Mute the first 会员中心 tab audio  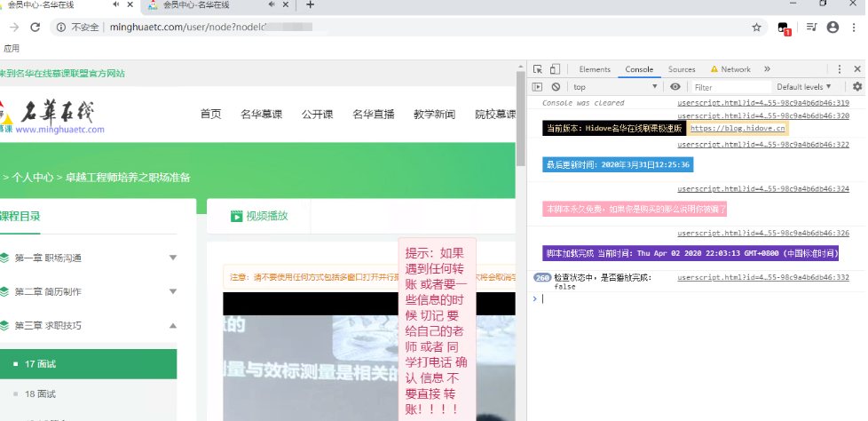(115, 4)
